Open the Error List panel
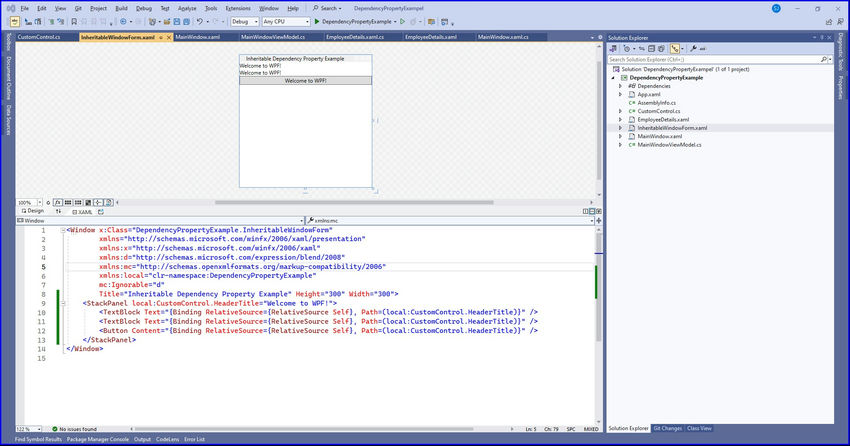850x446 pixels. [x=195, y=439]
